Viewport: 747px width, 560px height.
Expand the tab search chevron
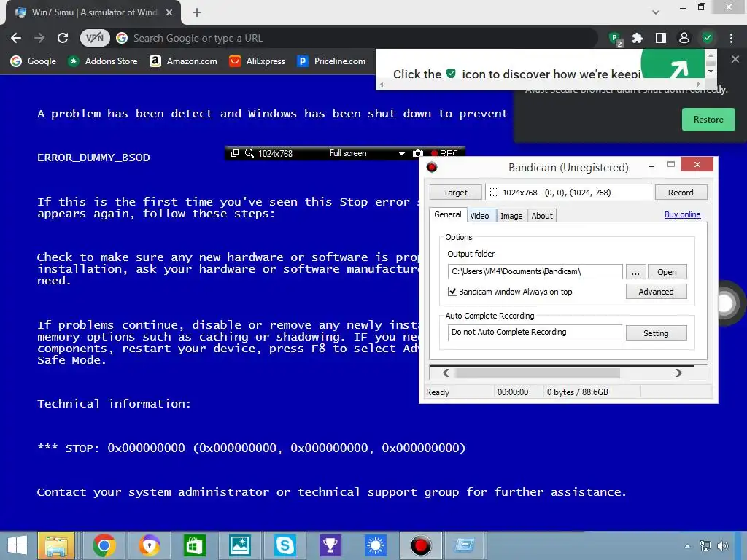click(656, 12)
